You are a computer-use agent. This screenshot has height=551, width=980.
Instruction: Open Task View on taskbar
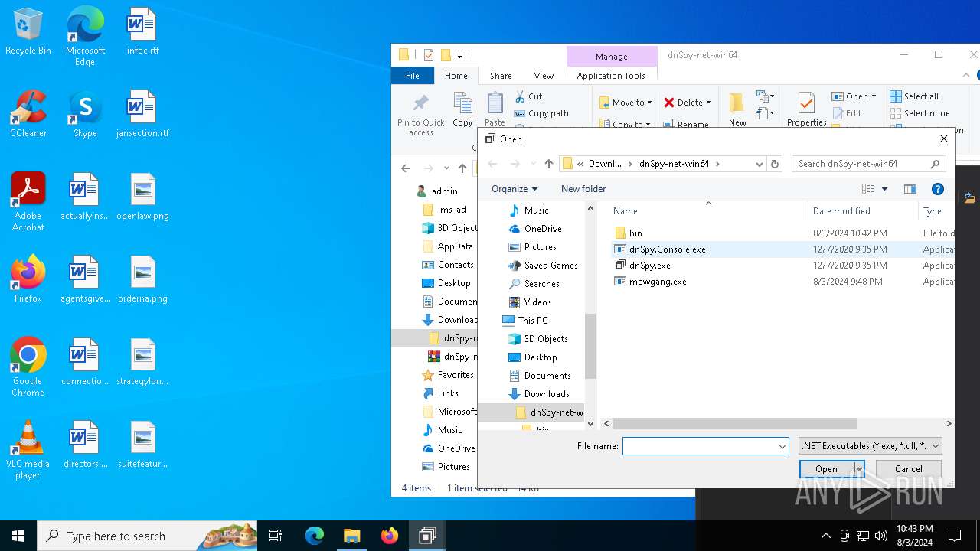(x=276, y=536)
